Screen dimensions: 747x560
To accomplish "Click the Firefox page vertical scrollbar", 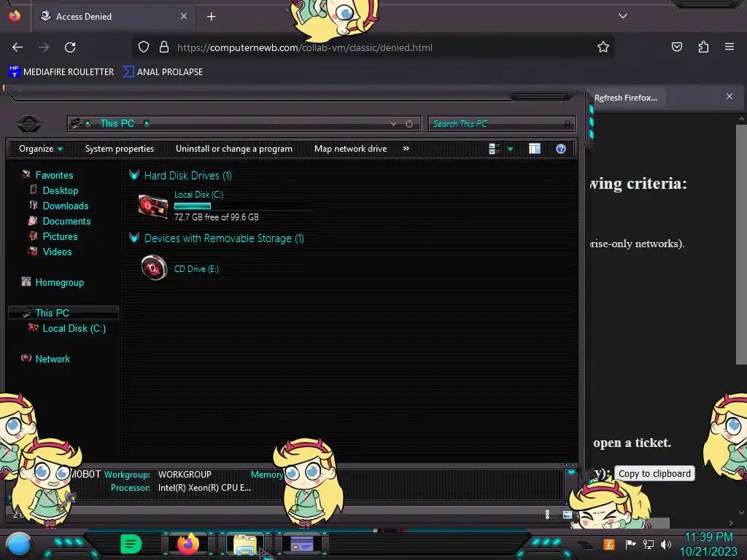I will 741,244.
